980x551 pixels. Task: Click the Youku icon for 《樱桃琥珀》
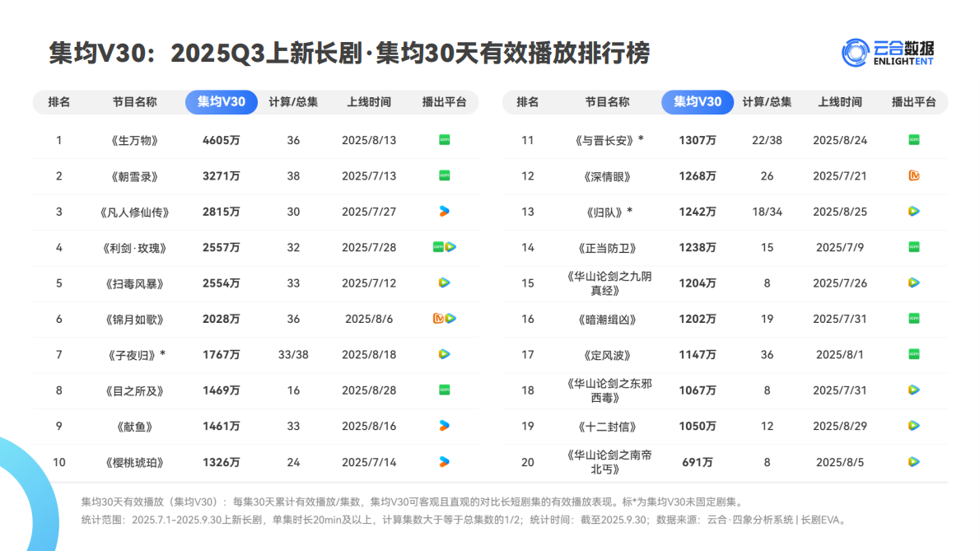point(444,462)
